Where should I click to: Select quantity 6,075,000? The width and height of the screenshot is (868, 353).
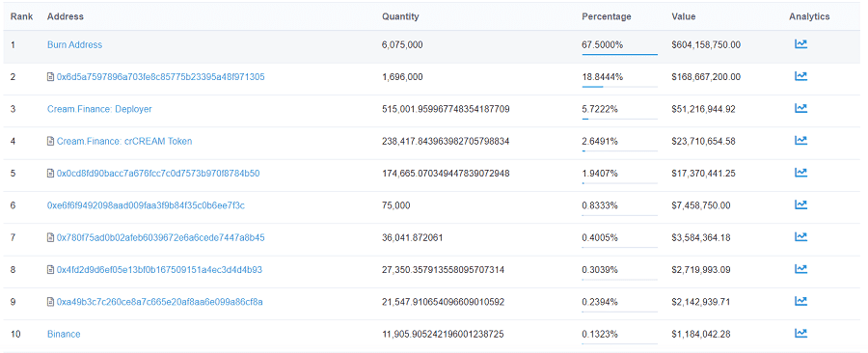point(402,44)
